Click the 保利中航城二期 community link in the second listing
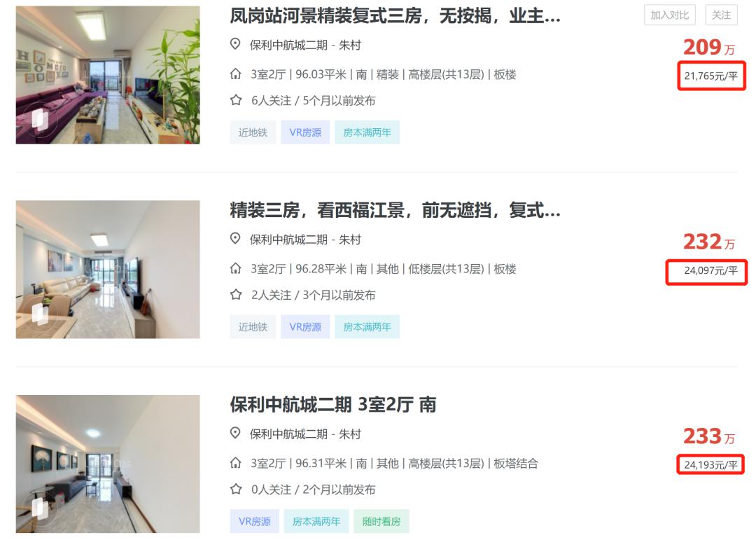Viewport: 756px width, 547px height. tap(288, 240)
